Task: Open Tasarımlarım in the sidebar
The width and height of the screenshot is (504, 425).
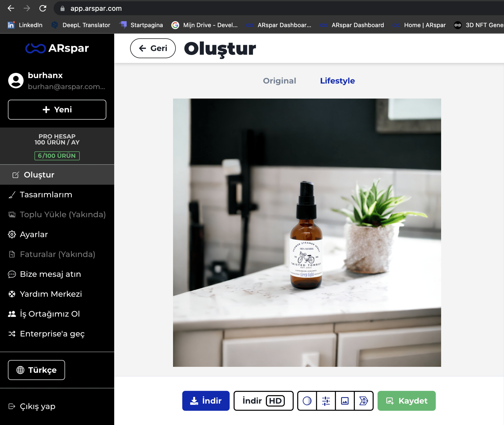Action: coord(46,195)
